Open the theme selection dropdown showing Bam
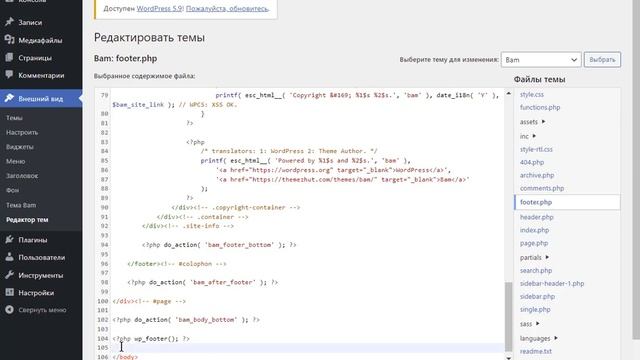Viewport: 640px width, 360px height. pos(541,60)
